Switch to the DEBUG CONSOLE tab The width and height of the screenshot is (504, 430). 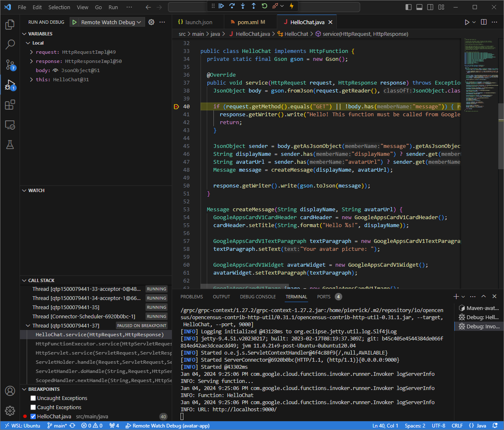pos(258,297)
